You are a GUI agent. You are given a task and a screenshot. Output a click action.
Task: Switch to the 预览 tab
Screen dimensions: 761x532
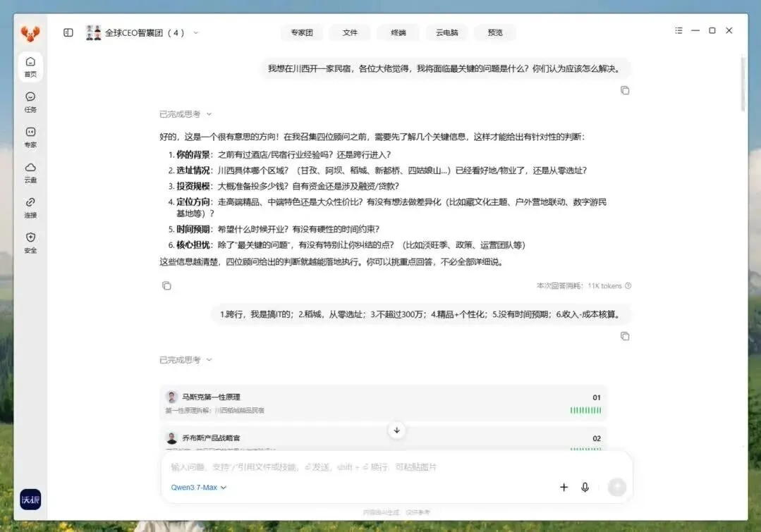tap(495, 32)
